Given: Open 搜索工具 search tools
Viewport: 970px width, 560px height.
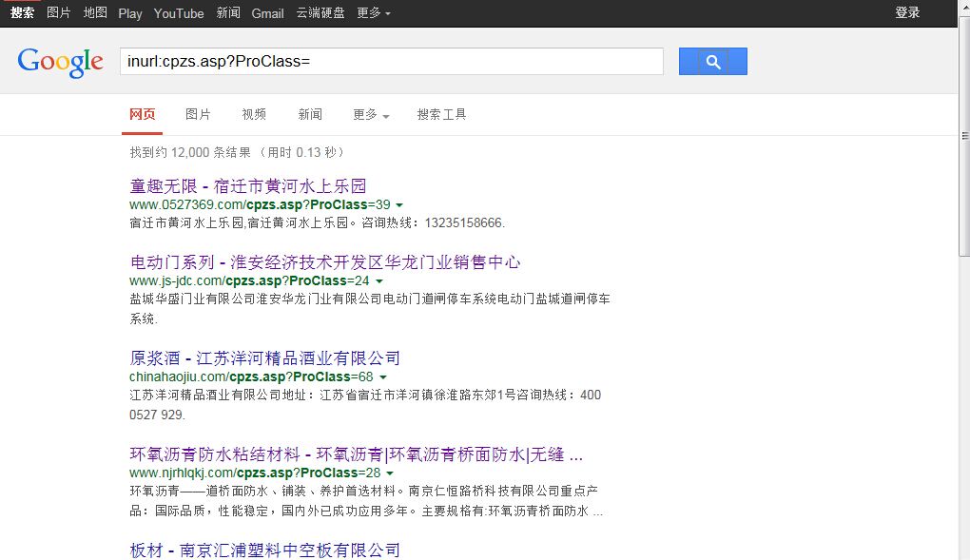Looking at the screenshot, I should [441, 114].
